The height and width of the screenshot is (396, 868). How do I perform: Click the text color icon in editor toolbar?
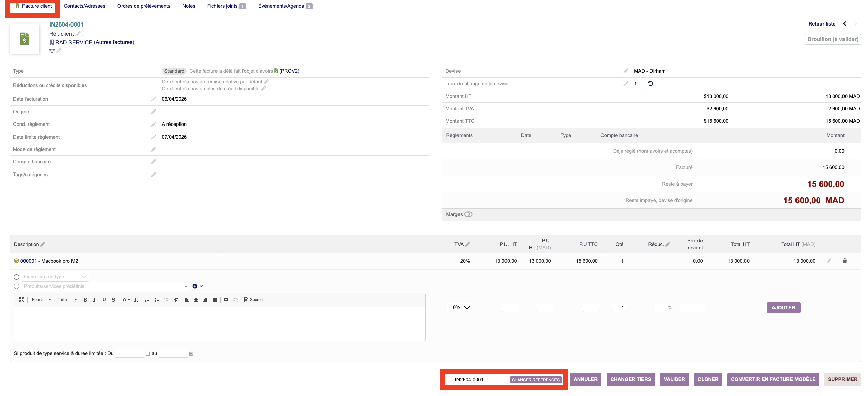[124, 300]
